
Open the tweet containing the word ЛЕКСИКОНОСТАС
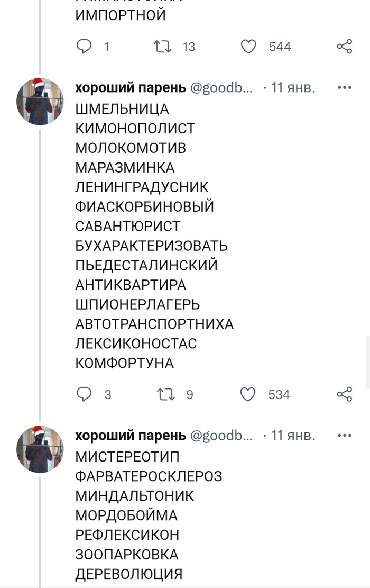136,343
